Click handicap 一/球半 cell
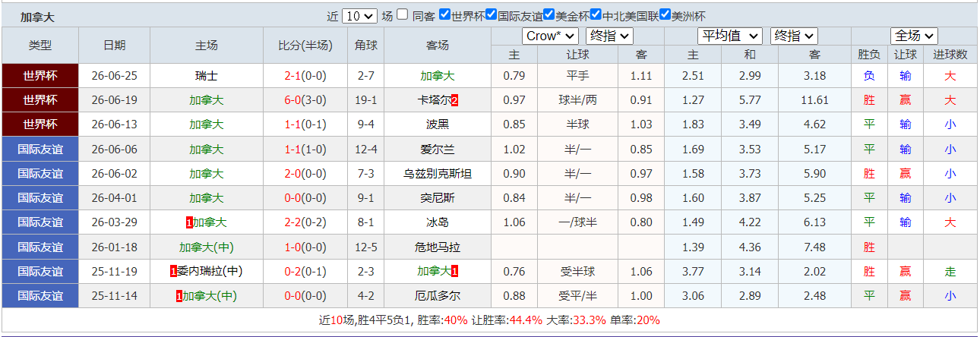Screen dimensions: 980x337 pos(578,222)
